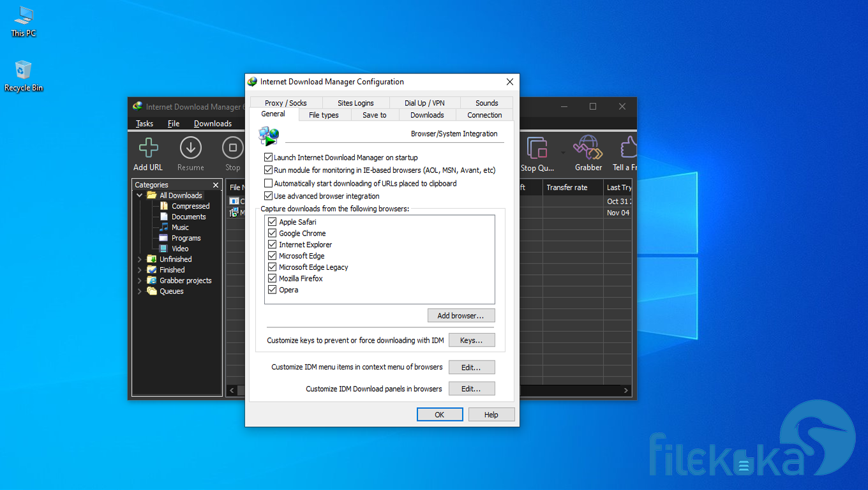Close the IDM Configuration dialog

click(x=509, y=82)
